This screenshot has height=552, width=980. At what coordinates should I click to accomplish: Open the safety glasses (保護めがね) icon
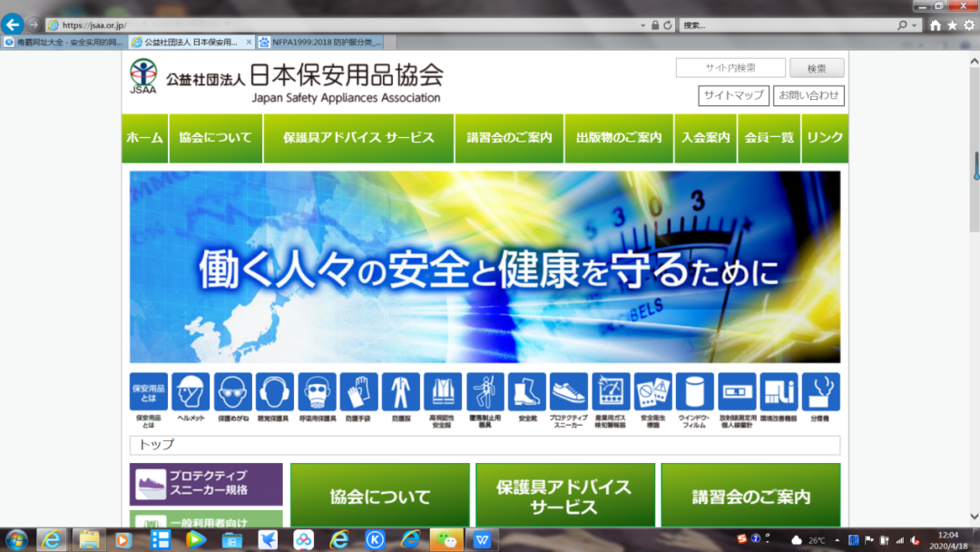click(x=232, y=391)
